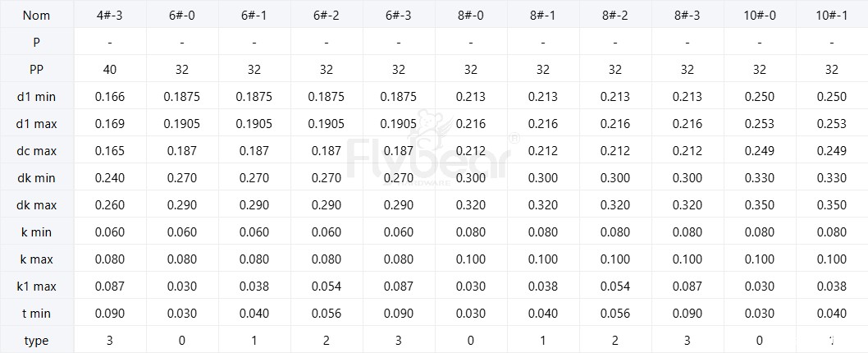Click the type row label
This screenshot has width=868, height=353.
36,341
